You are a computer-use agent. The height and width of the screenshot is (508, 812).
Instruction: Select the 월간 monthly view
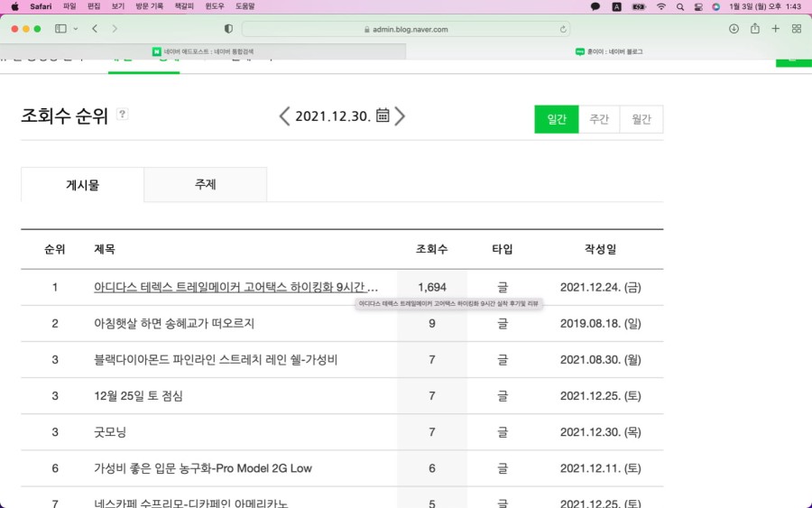(x=641, y=119)
